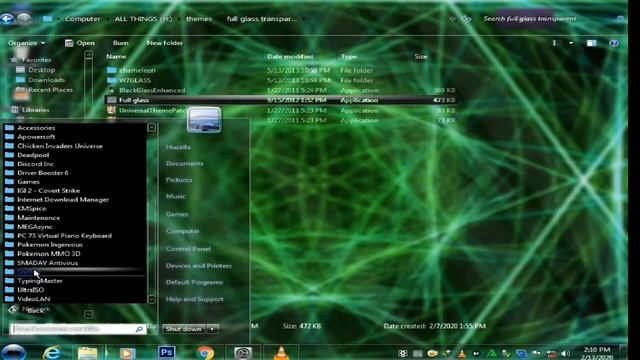Viewport: 640px width, 360px height.
Task: Click the refresh icon beside address bar
Action: click(x=466, y=19)
